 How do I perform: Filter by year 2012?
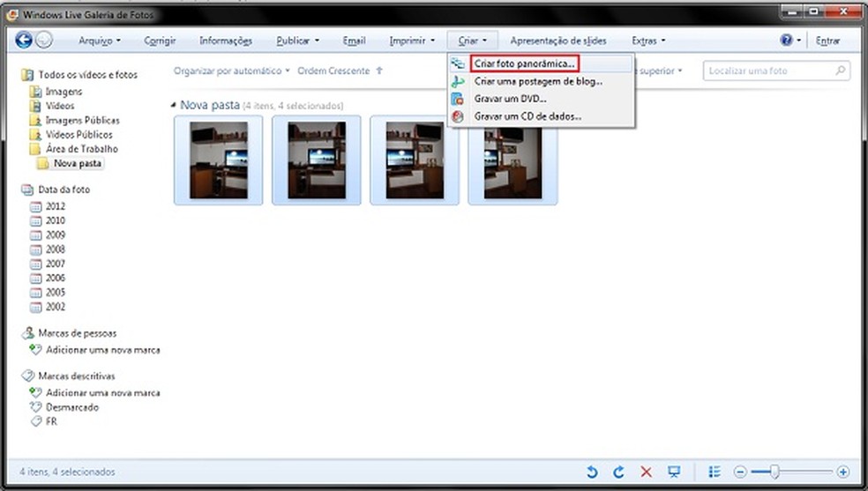(55, 206)
